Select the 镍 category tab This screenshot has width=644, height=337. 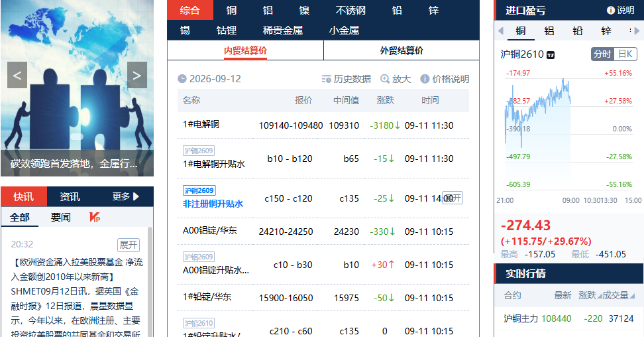click(x=304, y=11)
